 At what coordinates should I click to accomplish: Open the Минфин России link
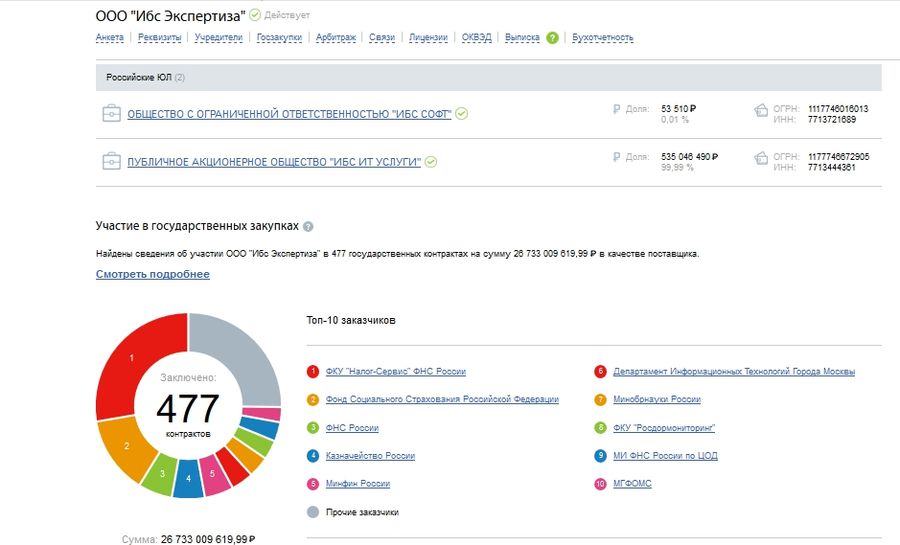(x=358, y=484)
